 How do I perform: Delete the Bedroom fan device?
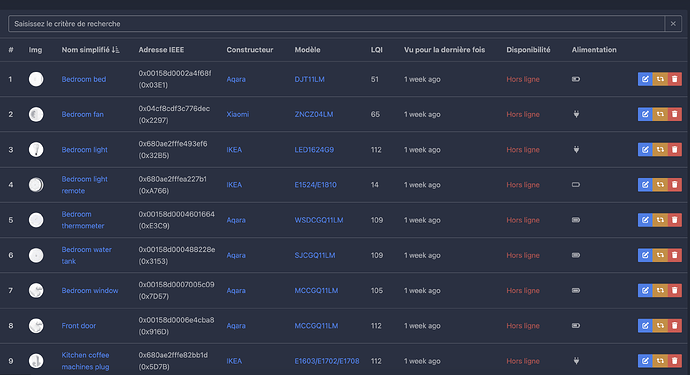coord(675,114)
